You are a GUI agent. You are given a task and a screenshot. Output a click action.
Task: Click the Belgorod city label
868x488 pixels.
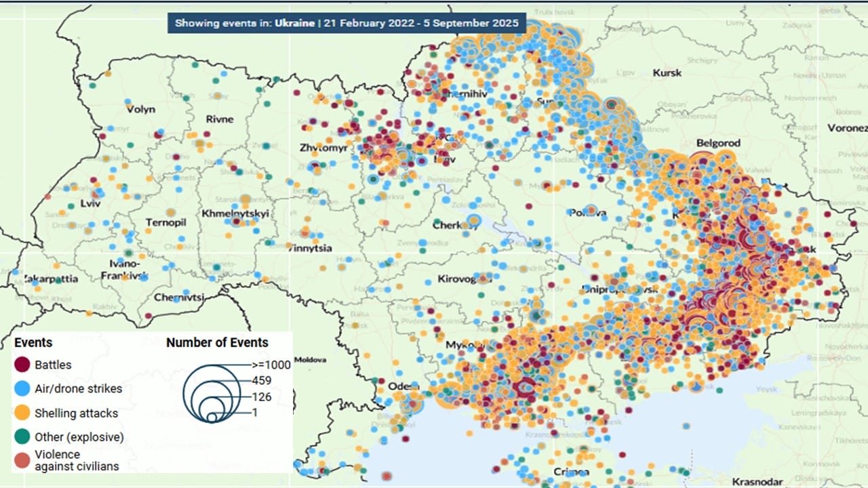pyautogui.click(x=718, y=143)
